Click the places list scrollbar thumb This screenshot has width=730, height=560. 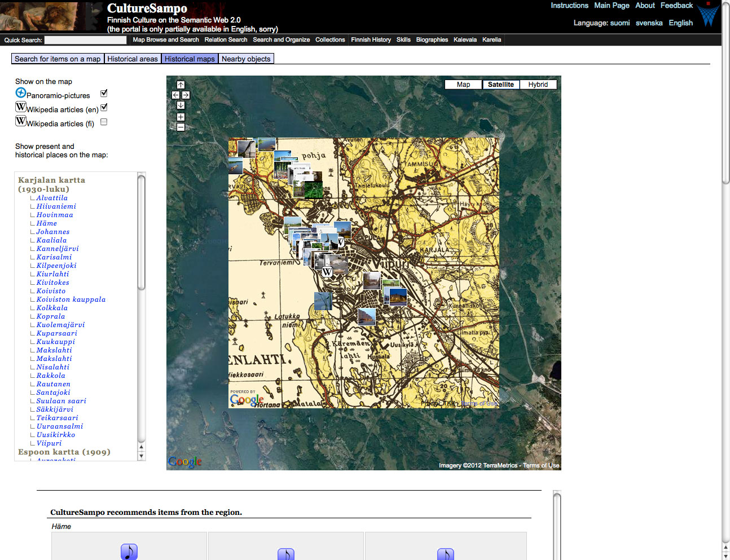(142, 232)
